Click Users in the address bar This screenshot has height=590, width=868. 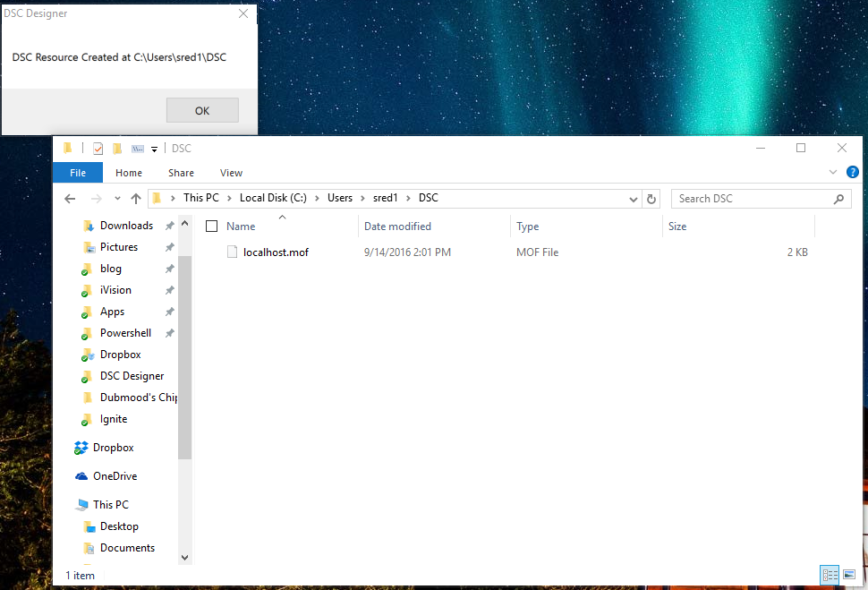(340, 198)
